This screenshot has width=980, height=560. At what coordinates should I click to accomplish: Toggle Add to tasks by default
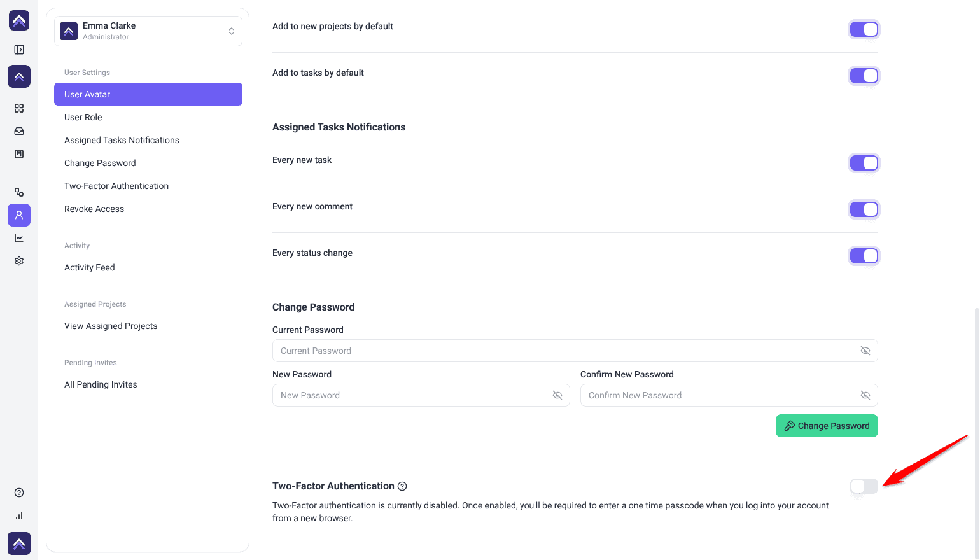click(864, 76)
